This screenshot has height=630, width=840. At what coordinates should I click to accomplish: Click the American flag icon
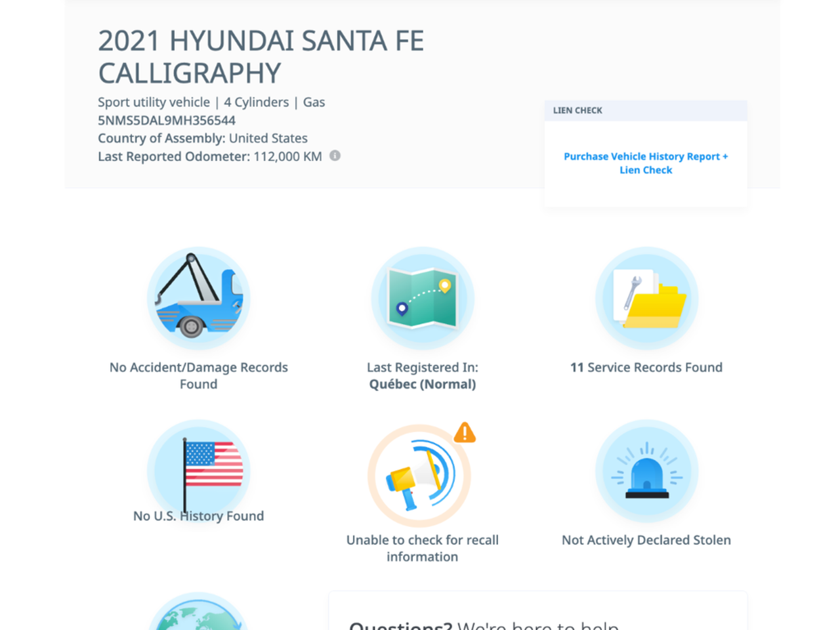pyautogui.click(x=198, y=469)
